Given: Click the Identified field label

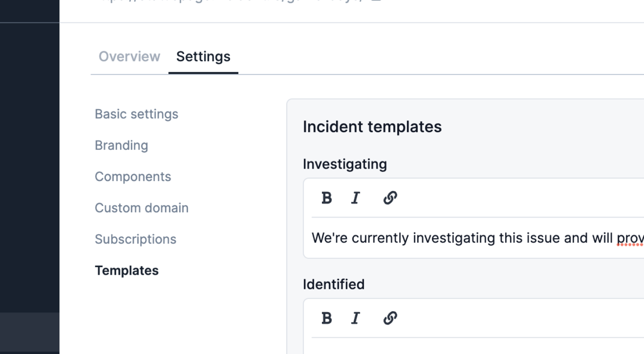Looking at the screenshot, I should [x=334, y=284].
